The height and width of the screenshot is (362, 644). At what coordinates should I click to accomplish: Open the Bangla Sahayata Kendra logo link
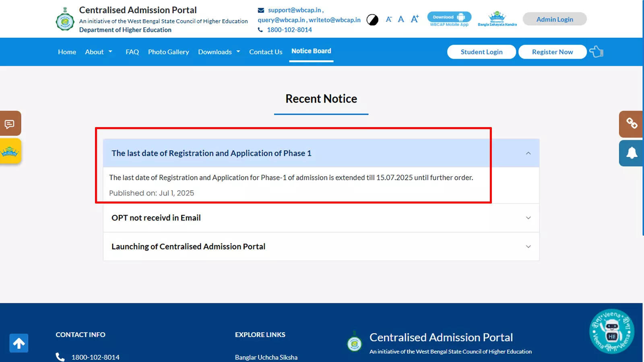point(497,19)
